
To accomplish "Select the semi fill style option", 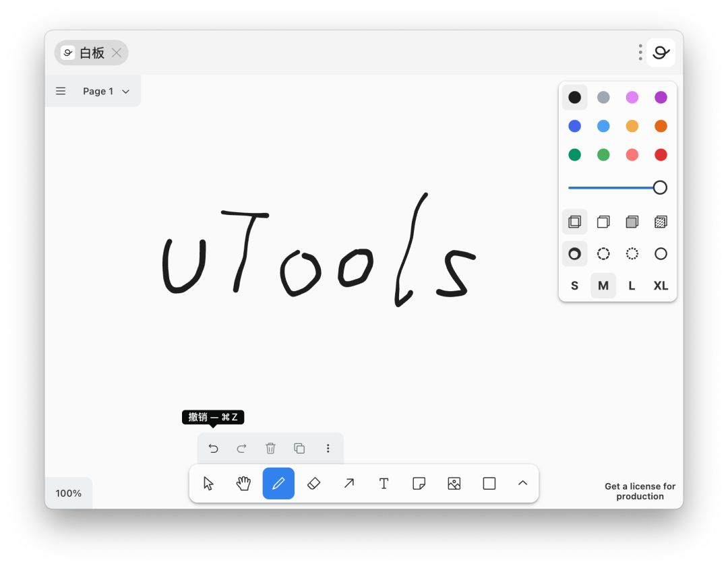I will pos(603,222).
